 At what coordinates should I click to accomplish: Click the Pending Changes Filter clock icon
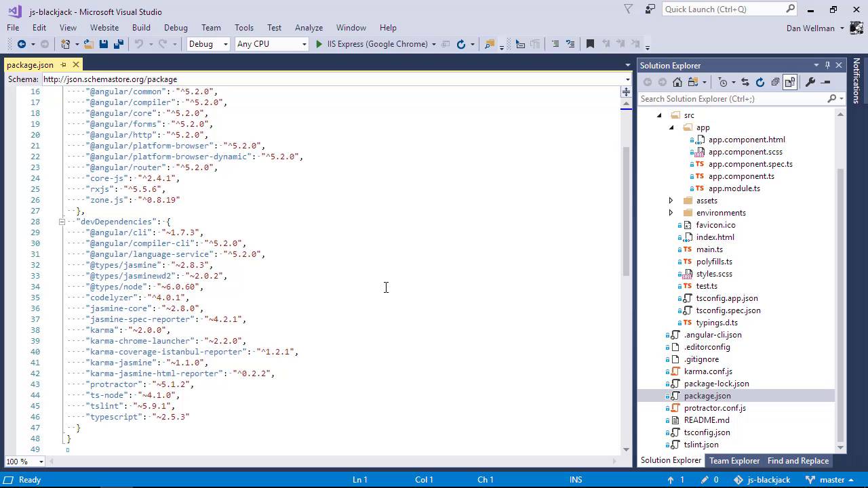tap(723, 82)
